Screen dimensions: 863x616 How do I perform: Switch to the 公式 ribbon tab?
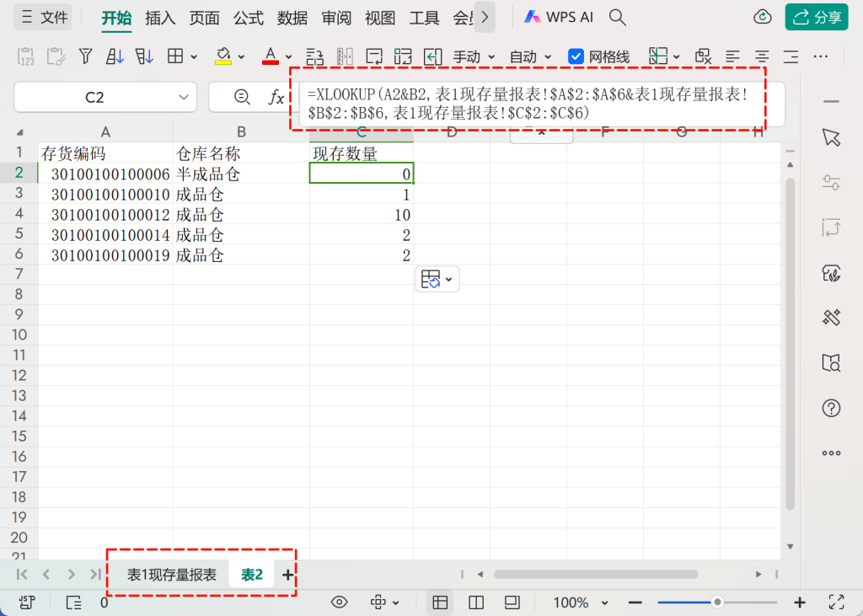[x=249, y=19]
